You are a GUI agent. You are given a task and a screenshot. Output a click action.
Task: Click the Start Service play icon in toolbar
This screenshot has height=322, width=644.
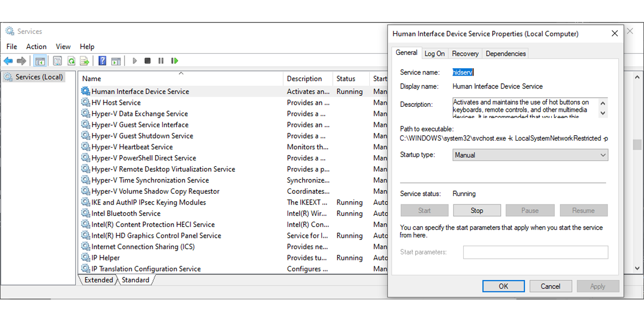(135, 61)
